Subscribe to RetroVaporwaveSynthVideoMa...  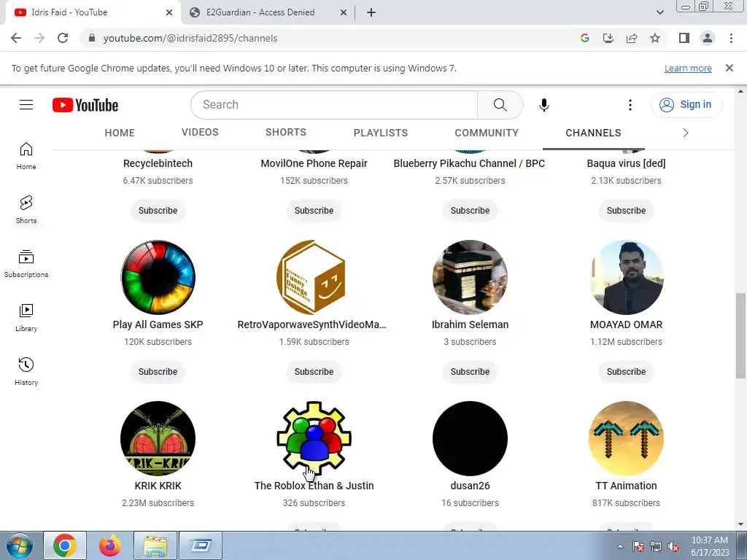[x=314, y=371]
